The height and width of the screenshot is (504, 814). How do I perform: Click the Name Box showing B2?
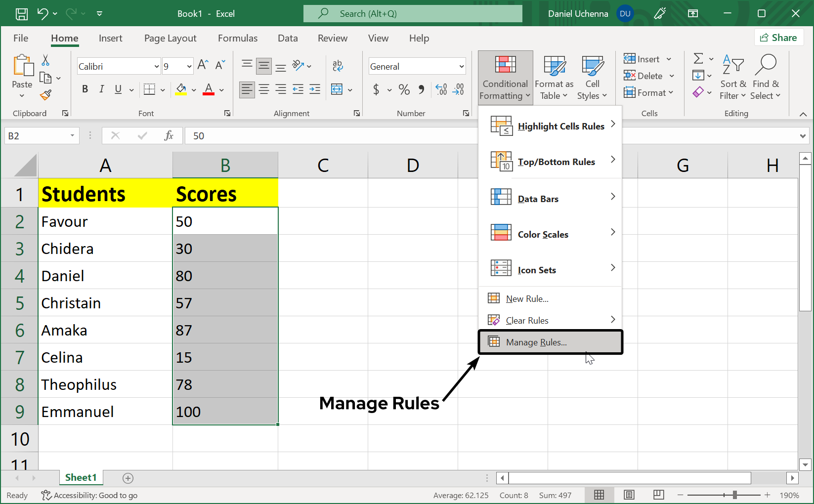click(x=40, y=135)
